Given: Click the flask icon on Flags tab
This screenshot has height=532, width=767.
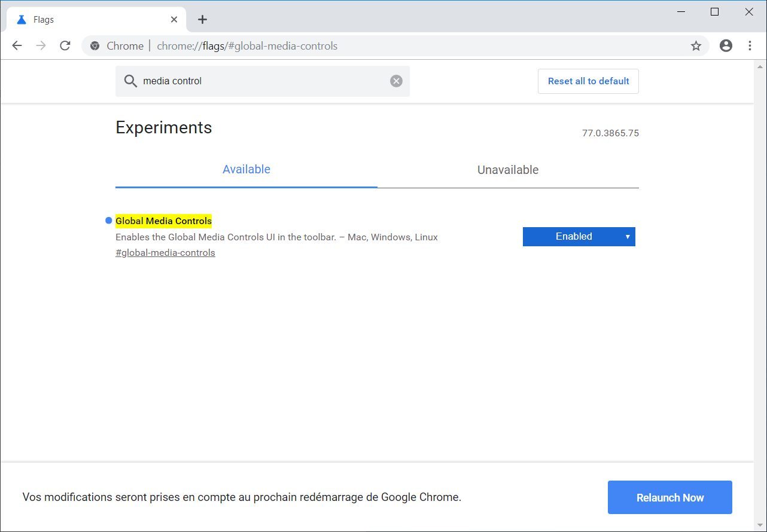Looking at the screenshot, I should click(x=22, y=20).
